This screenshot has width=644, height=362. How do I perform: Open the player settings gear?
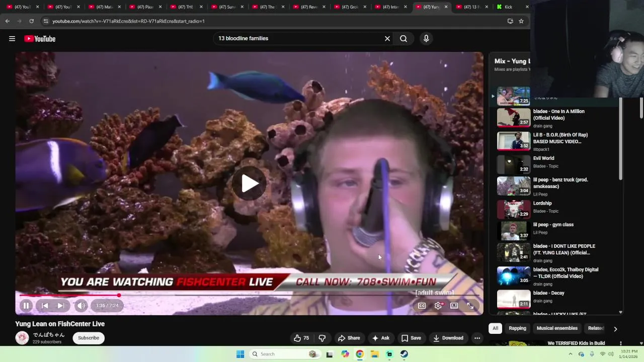(x=438, y=306)
